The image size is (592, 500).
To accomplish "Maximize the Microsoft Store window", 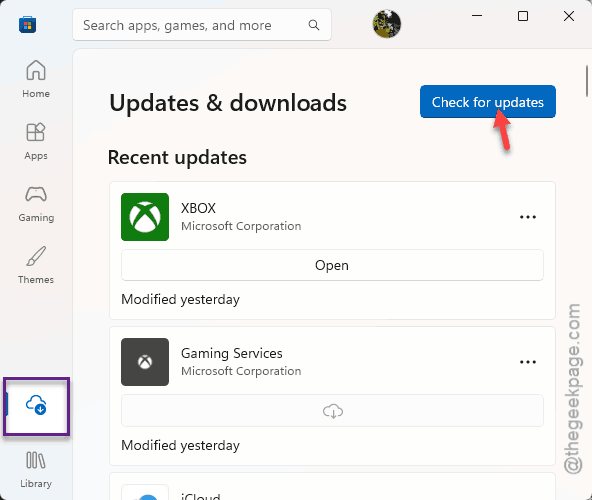I will point(523,16).
